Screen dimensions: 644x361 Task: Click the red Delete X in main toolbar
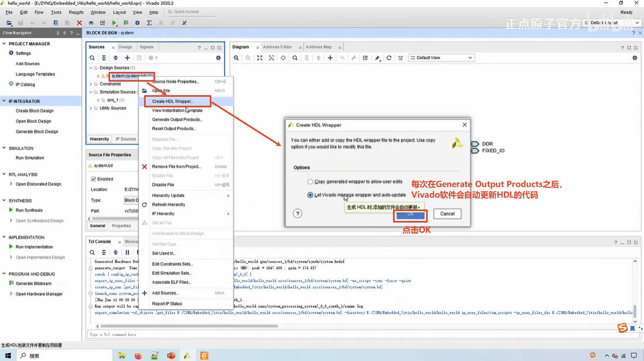(x=79, y=23)
